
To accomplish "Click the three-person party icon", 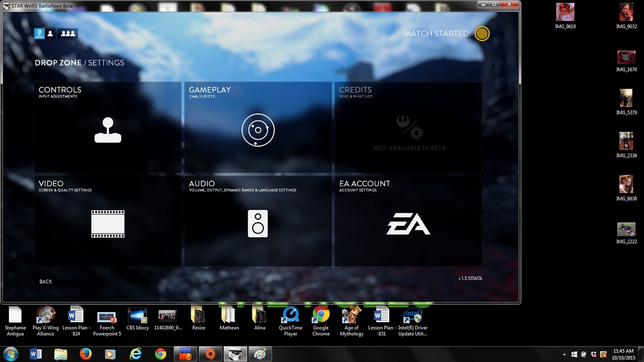I will click(68, 34).
